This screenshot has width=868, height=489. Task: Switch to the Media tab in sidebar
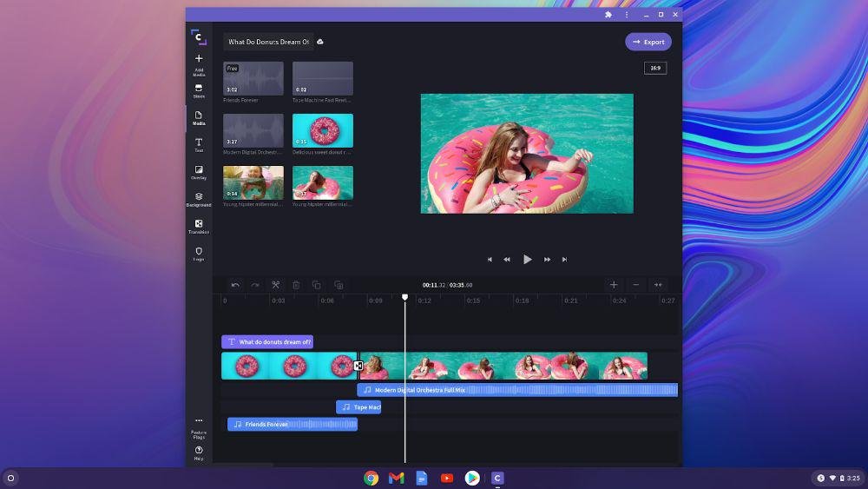tap(199, 117)
